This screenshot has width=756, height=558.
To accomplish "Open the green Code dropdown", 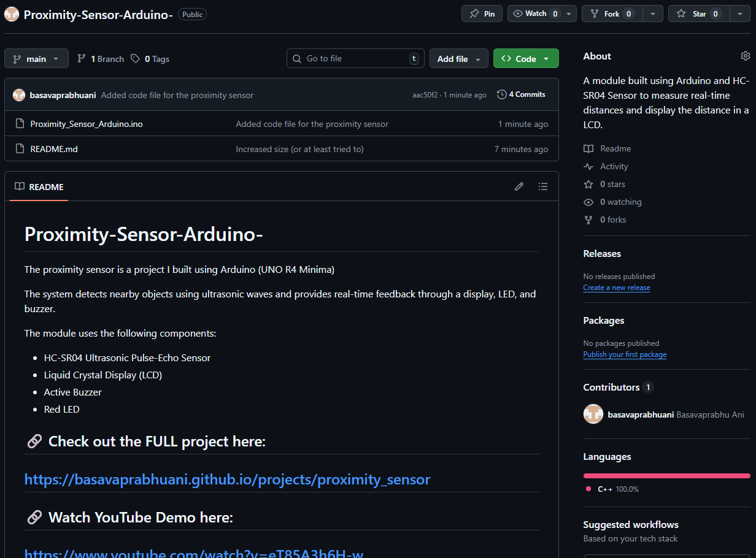I will (525, 59).
